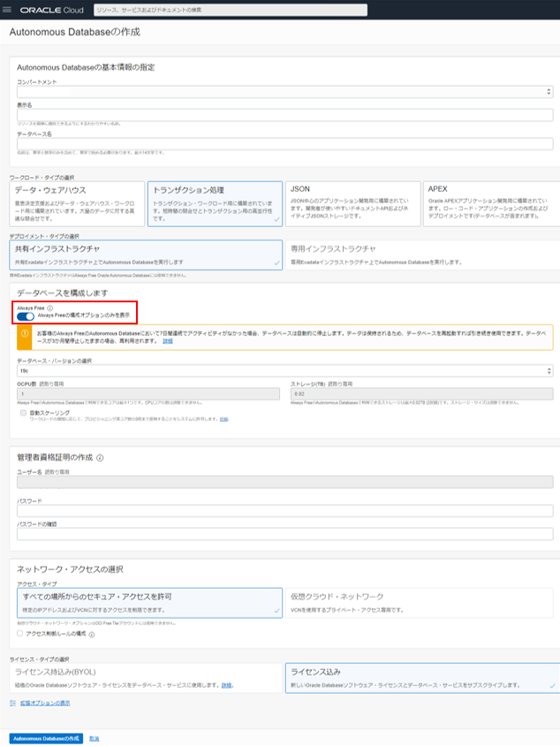
Task: Open the details link in the warning banner
Action: point(168,341)
